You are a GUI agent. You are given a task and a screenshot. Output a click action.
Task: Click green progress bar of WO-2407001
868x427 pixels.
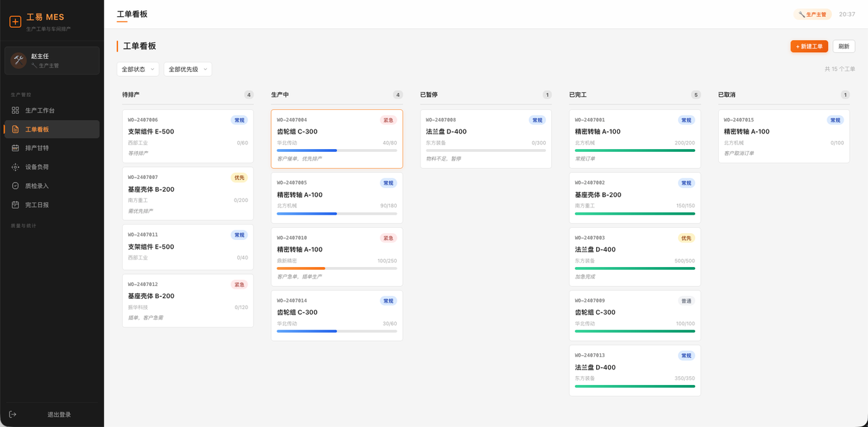click(635, 150)
